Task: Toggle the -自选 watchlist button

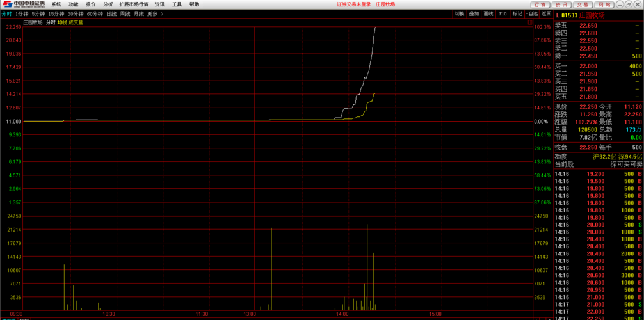Action: [531, 14]
